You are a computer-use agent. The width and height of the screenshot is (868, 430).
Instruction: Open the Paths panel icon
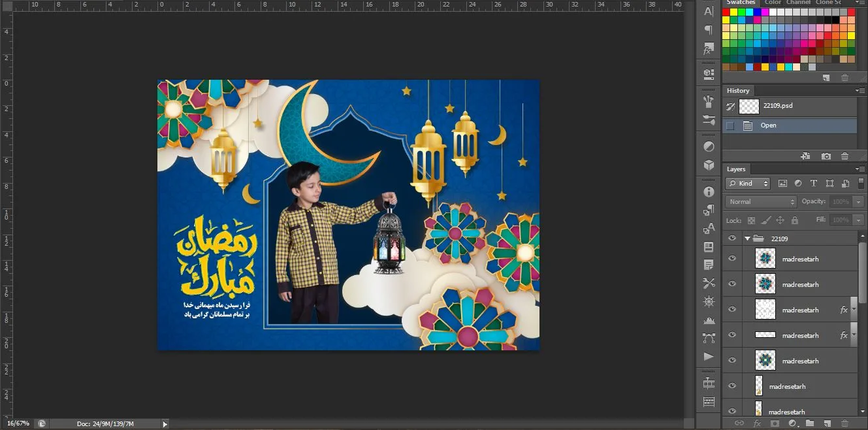tap(709, 338)
